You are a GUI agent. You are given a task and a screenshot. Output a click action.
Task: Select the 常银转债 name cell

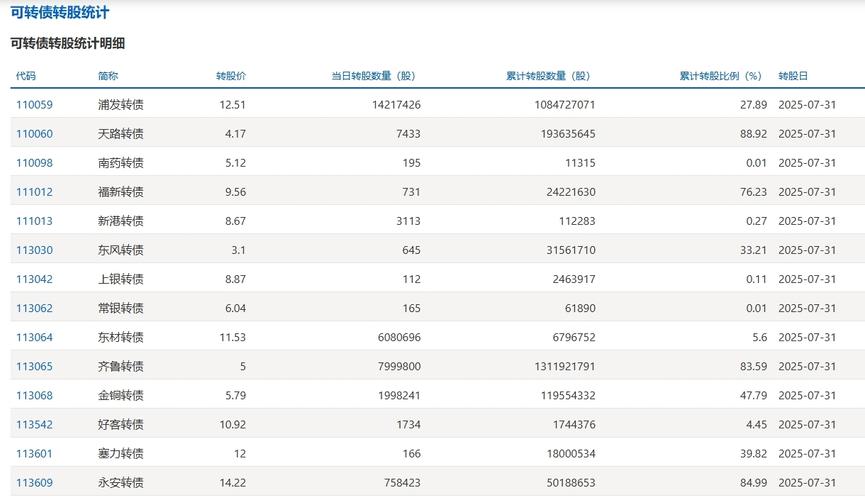tap(121, 308)
